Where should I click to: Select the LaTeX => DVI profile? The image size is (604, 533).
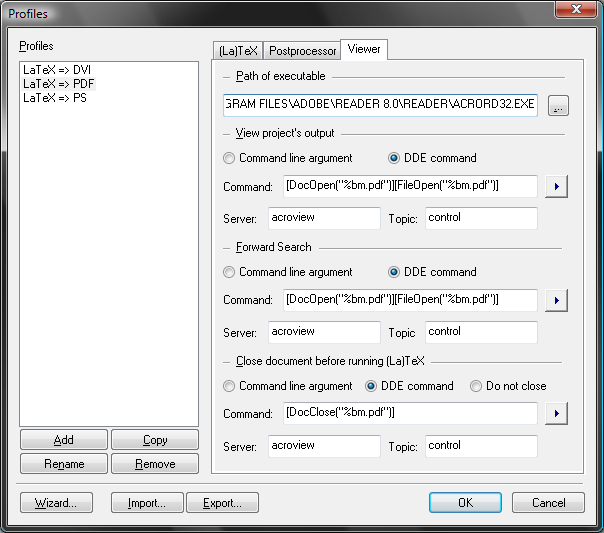pyautogui.click(x=57, y=70)
